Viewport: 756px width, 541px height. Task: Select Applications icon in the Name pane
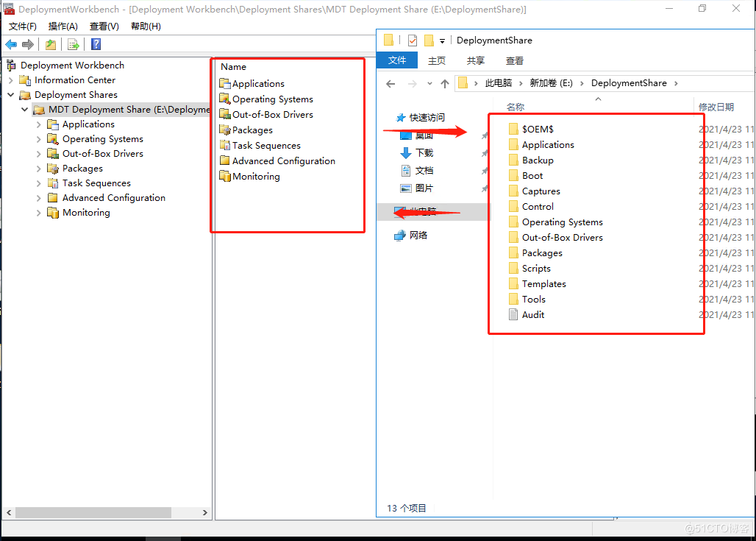225,83
